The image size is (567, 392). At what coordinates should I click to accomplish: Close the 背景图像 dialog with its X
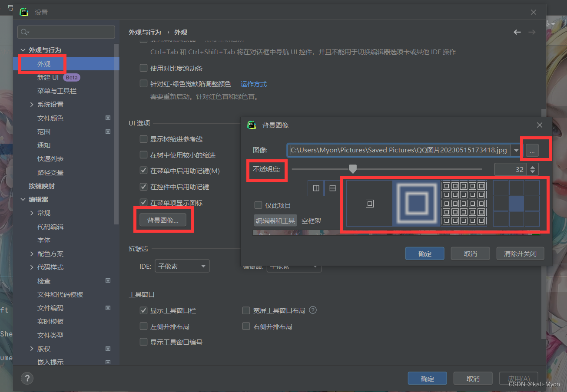coord(540,125)
